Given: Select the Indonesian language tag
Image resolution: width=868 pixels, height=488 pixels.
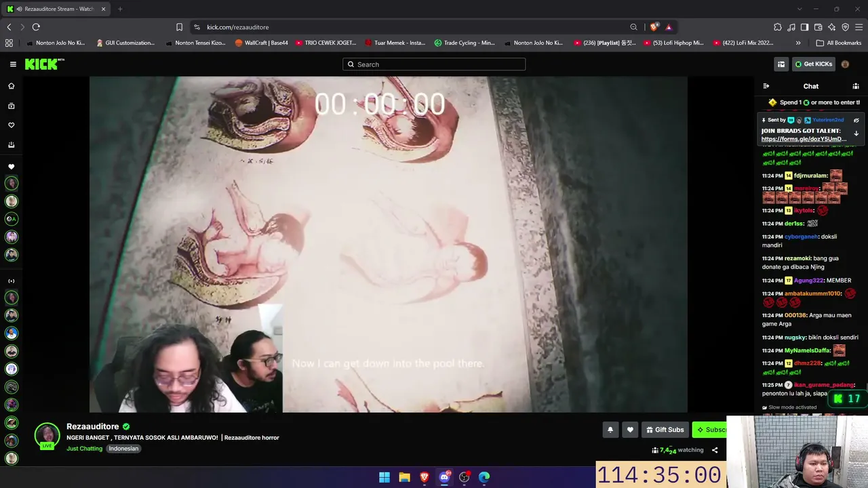Looking at the screenshot, I should click(123, 449).
